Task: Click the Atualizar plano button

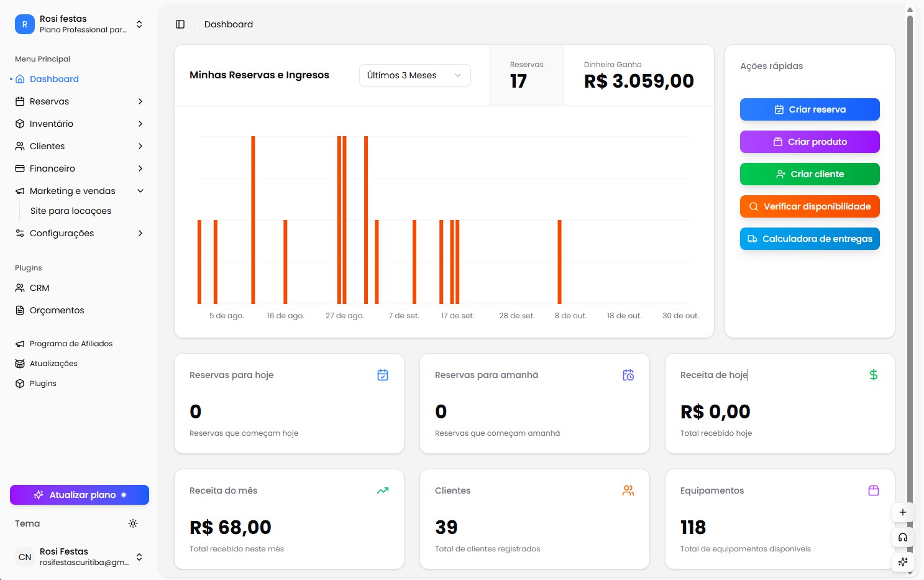Action: (79, 495)
